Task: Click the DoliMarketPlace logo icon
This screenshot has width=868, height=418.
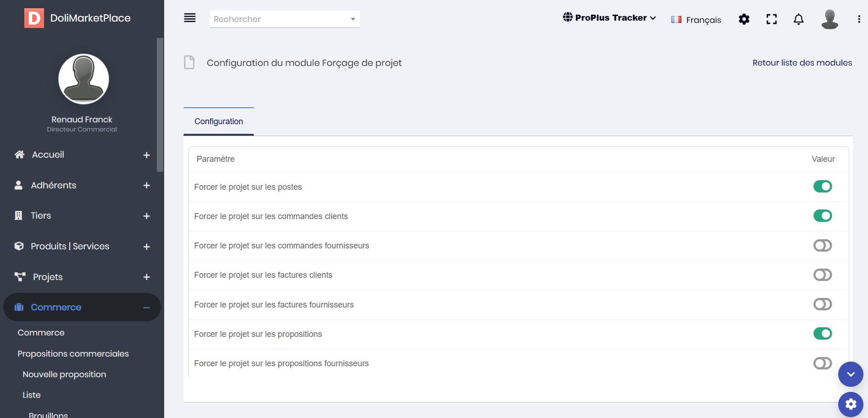Action: point(34,18)
